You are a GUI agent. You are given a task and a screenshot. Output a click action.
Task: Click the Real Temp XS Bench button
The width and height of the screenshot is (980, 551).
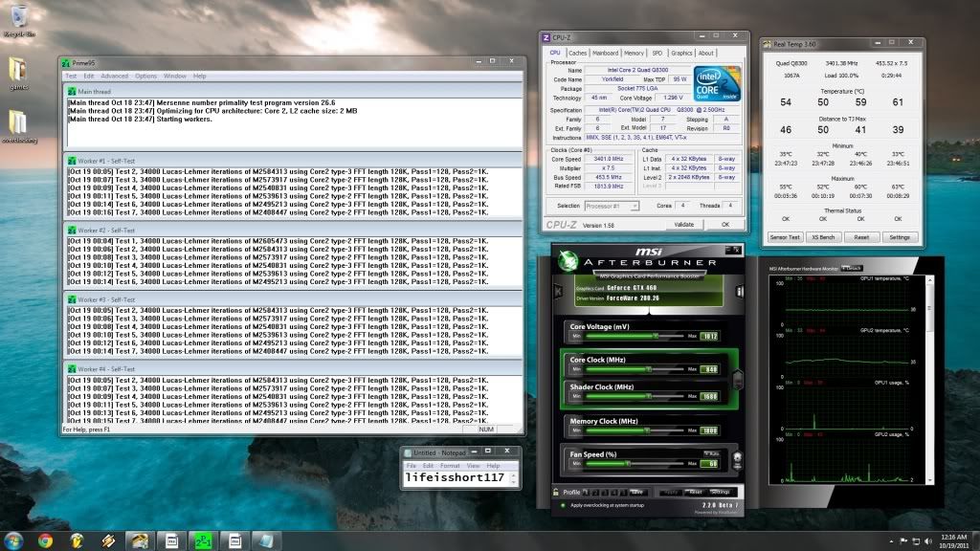point(823,236)
